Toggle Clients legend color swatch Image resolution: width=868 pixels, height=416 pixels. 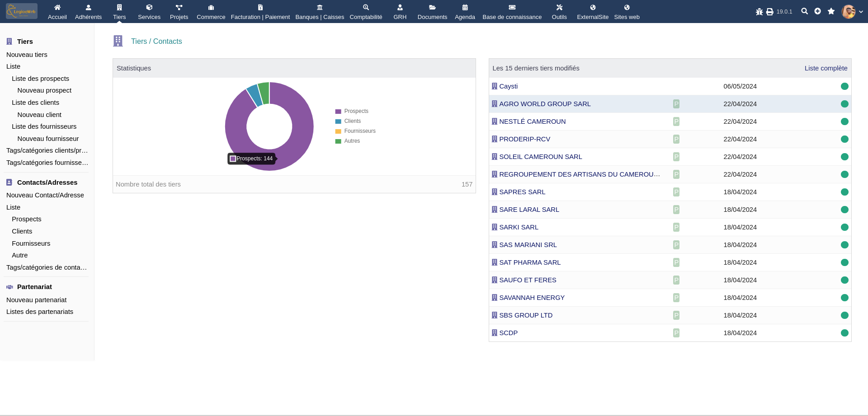pos(338,122)
